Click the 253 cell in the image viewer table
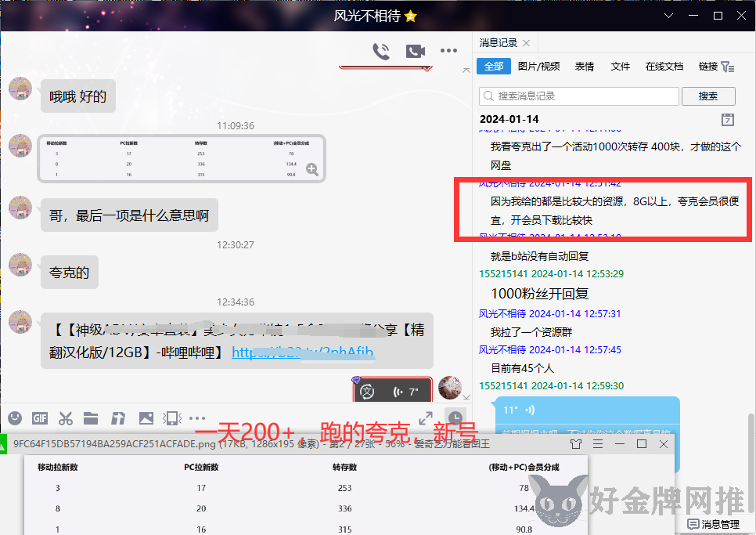This screenshot has width=756, height=535. (344, 488)
